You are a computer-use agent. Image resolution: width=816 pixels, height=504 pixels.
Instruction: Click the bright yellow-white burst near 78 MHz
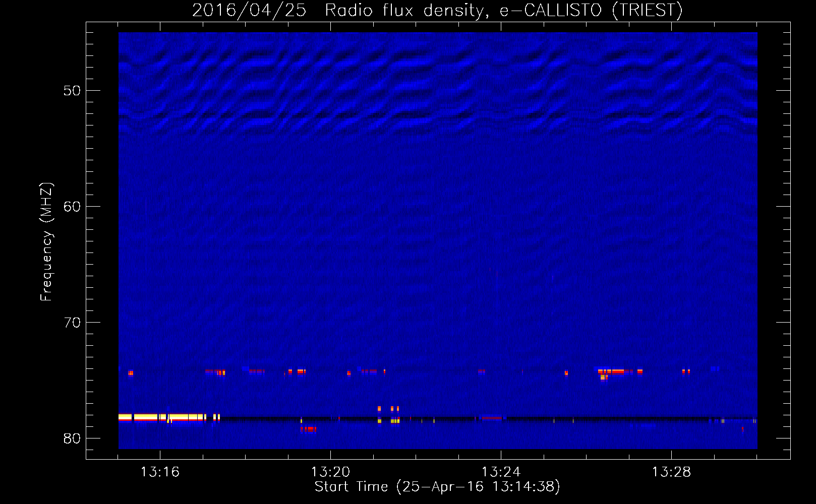pos(162,417)
